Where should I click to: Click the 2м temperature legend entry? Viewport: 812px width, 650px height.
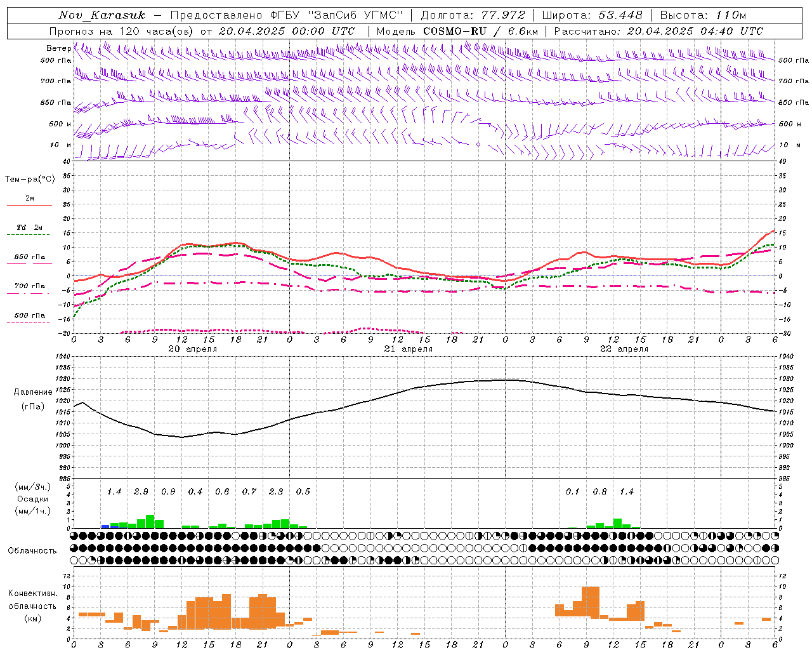pyautogui.click(x=30, y=198)
